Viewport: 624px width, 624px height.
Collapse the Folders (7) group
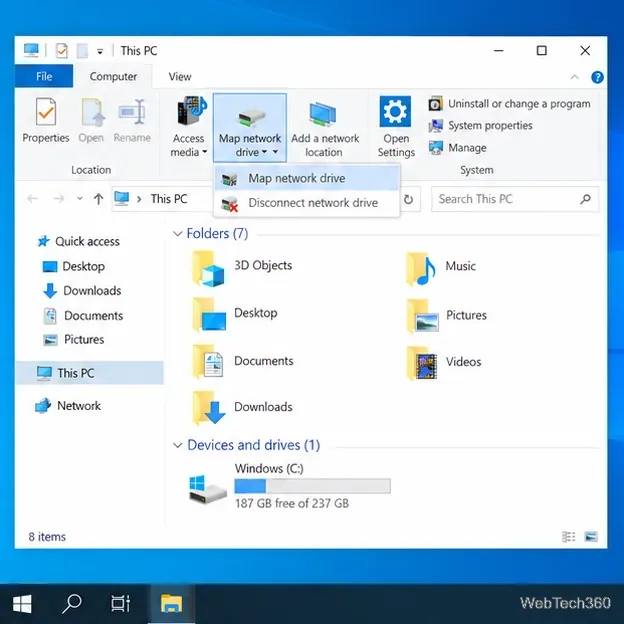[177, 234]
